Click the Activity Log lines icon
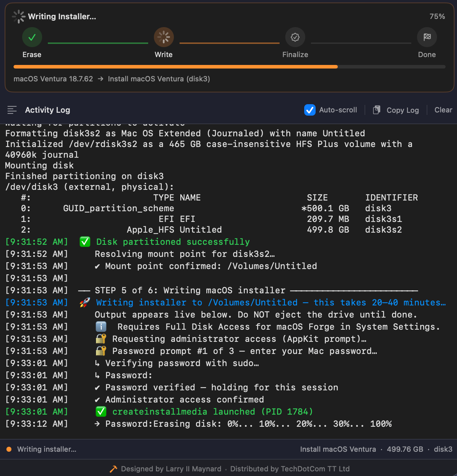Viewport: 457px width, 476px height. click(x=12, y=110)
